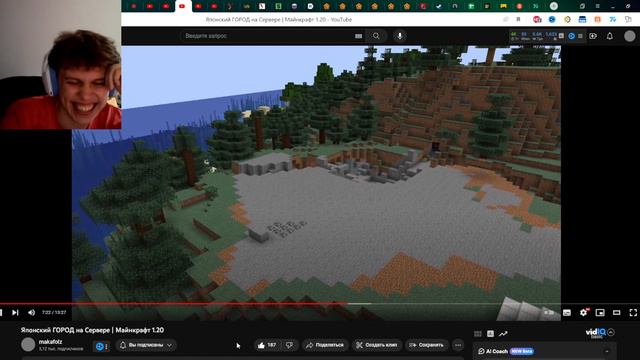Switch to the active YouTube browser tab
Image resolution: width=640 pixels, height=360 pixels.
coord(182,6)
